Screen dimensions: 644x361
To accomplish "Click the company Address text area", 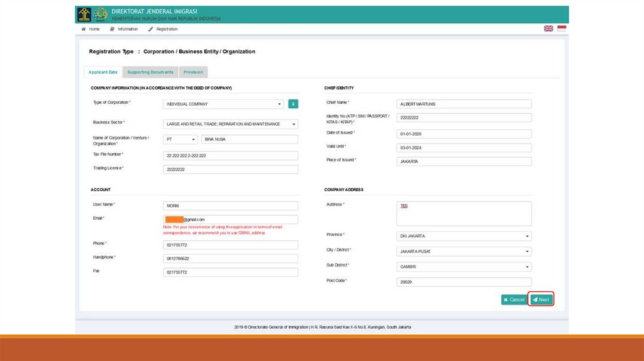I will [464, 214].
